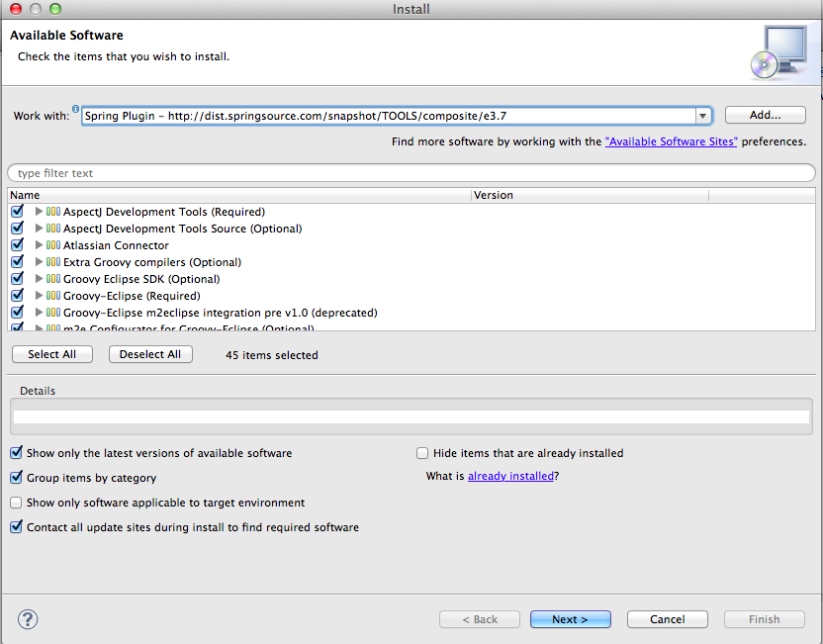Open Available Software Sites preferences link
823x644 pixels.
[x=671, y=141]
